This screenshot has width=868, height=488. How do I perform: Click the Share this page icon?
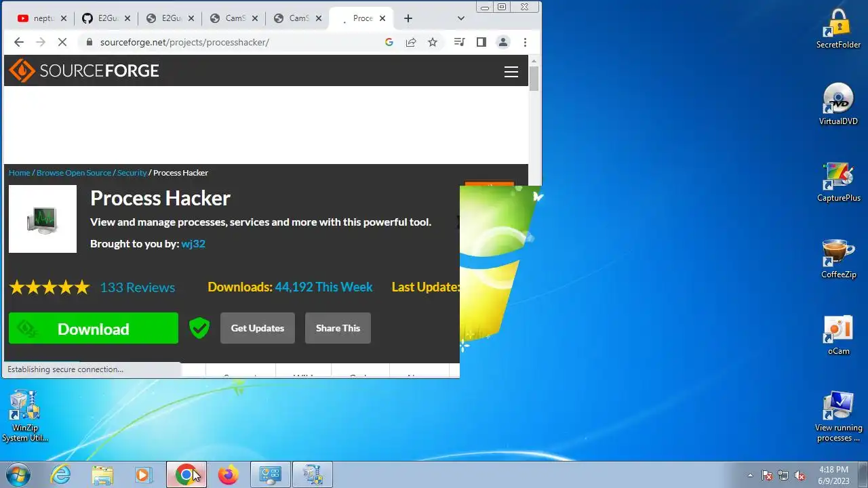pos(411,42)
